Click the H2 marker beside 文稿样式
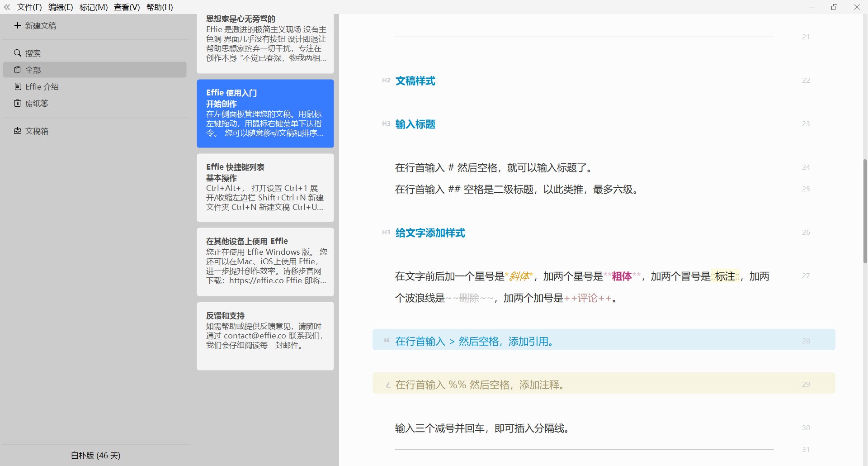 (386, 80)
